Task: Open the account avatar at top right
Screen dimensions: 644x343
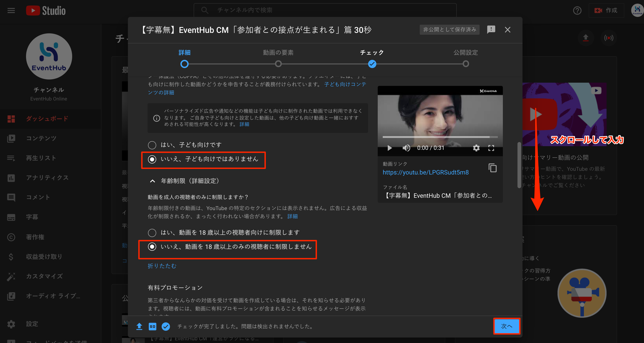Action: coord(637,10)
